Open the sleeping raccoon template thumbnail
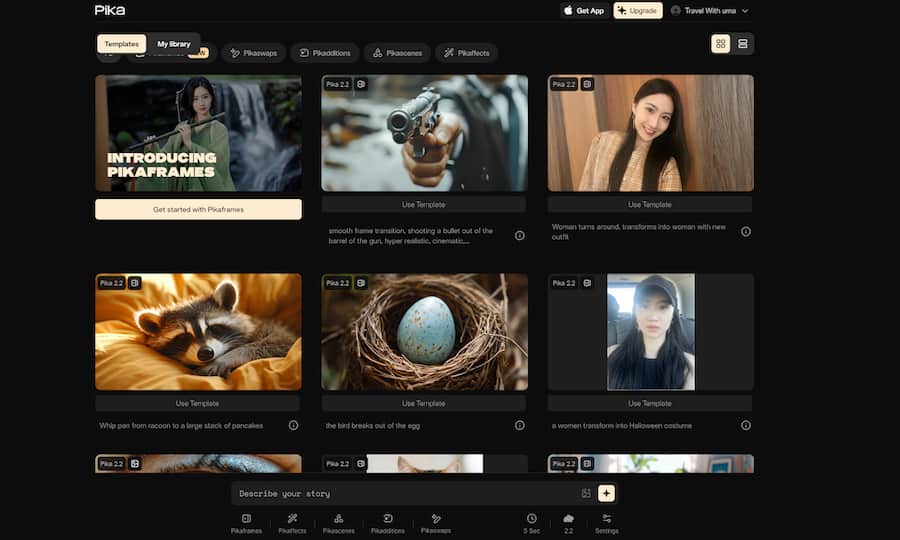This screenshot has width=900, height=540. point(199,332)
